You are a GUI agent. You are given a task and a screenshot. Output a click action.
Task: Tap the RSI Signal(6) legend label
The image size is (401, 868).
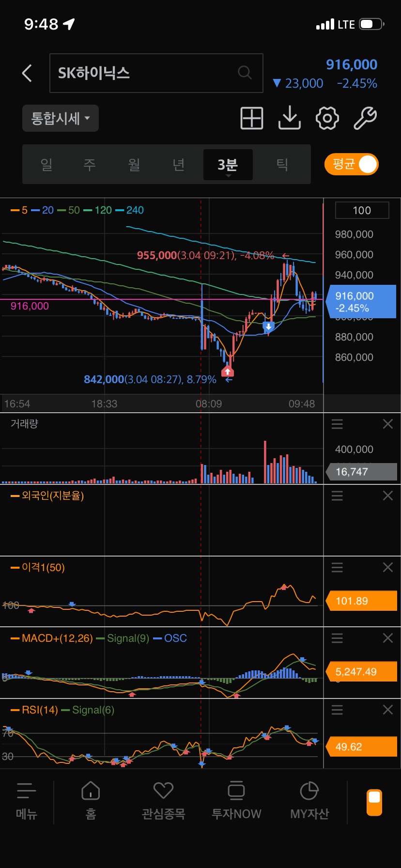point(88,710)
